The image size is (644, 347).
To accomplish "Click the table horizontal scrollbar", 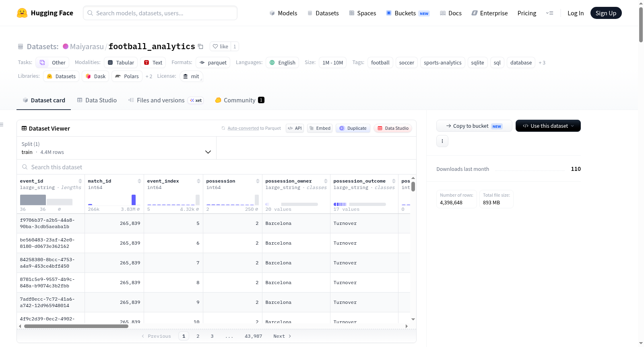I will pyautogui.click(x=76, y=326).
